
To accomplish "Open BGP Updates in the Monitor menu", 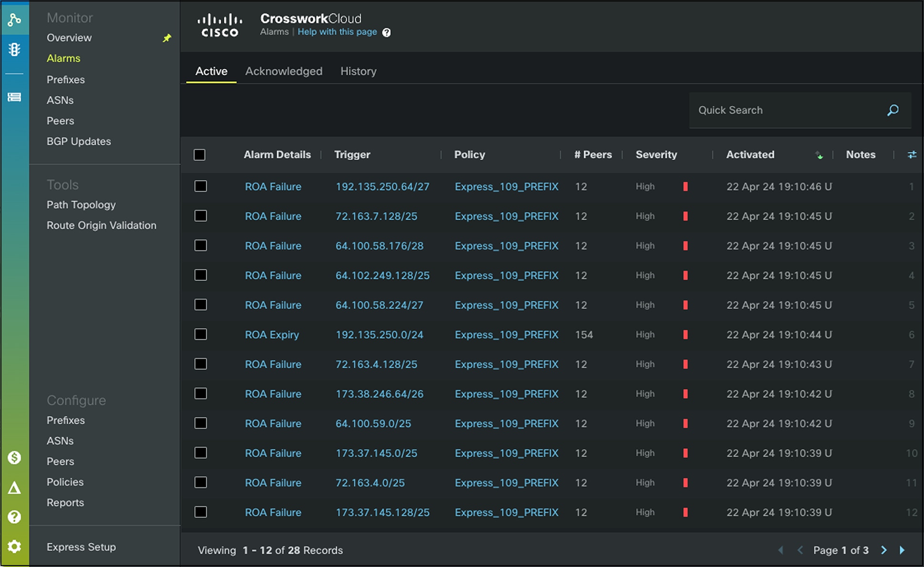I will (79, 142).
